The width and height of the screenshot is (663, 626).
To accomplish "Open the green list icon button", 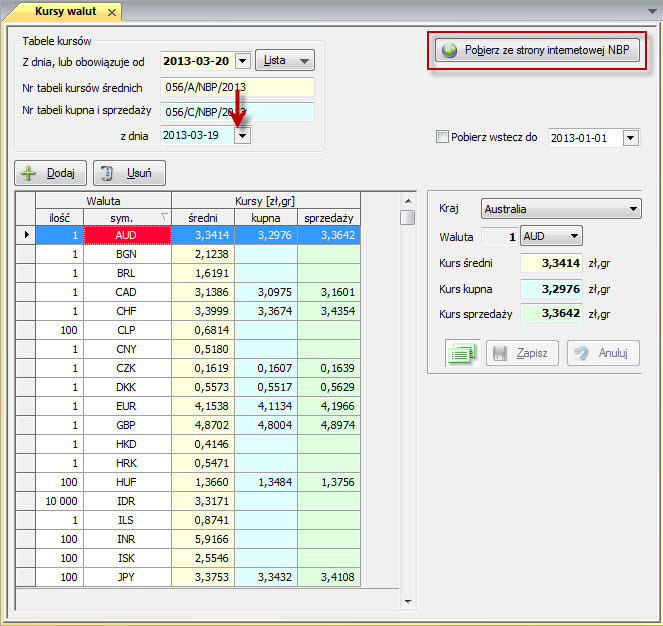I will [x=462, y=353].
